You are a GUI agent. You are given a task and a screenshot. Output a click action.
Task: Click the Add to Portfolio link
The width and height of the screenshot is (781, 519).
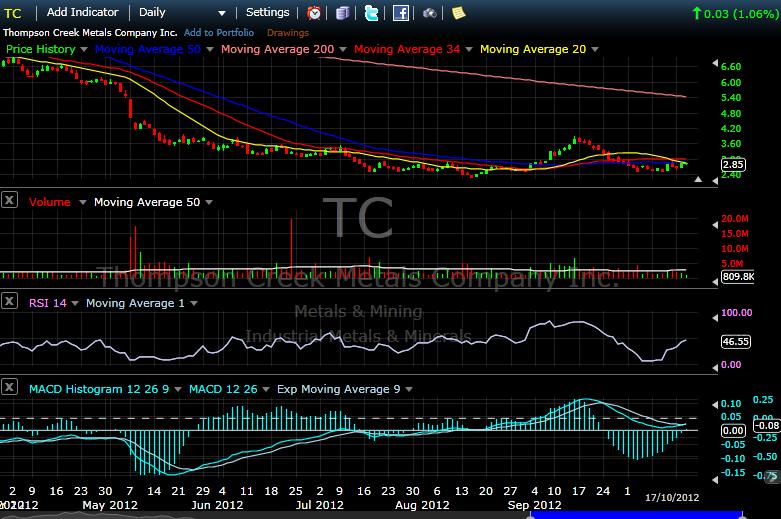(219, 33)
